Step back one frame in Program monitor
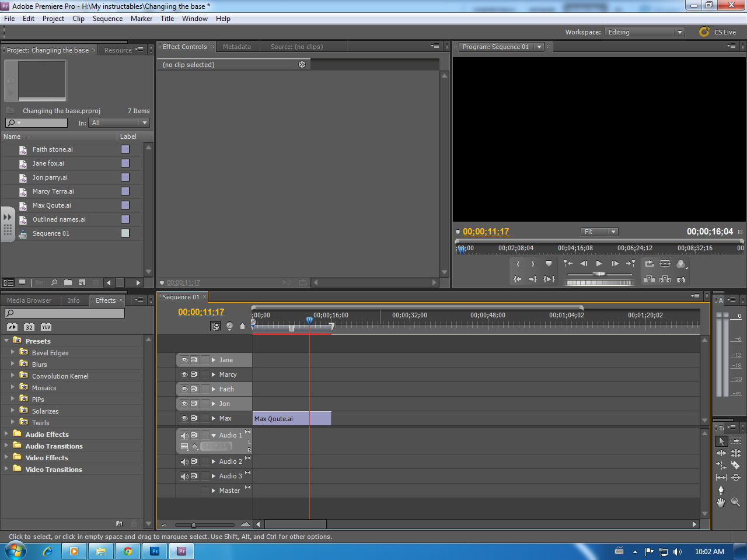747x560 pixels. tap(584, 264)
